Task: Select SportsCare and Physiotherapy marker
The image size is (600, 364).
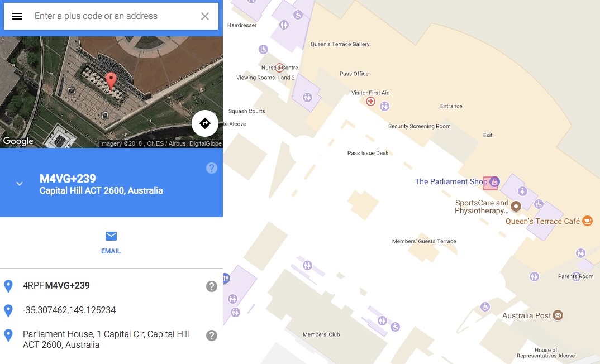Action: tap(516, 207)
